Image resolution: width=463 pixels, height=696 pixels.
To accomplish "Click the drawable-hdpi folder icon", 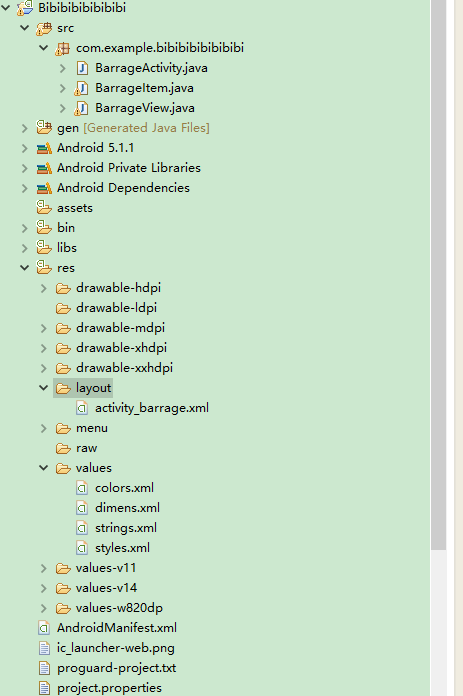I will coord(63,289).
